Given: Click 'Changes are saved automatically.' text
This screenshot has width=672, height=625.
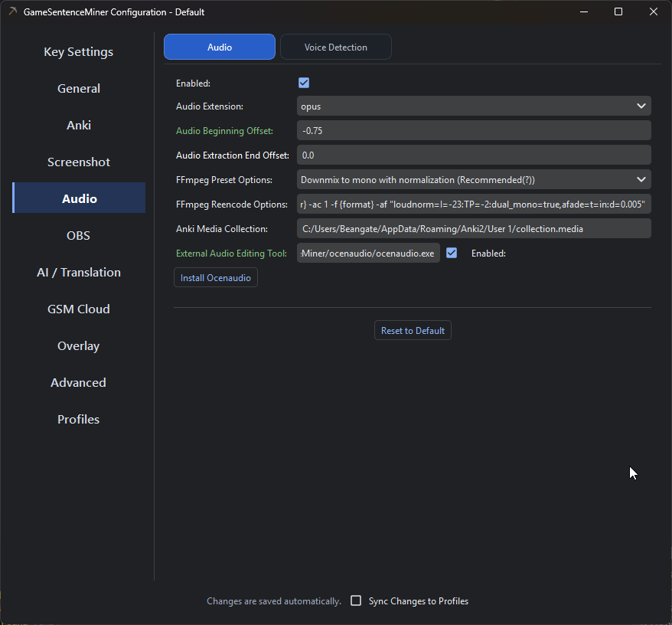Looking at the screenshot, I should pyautogui.click(x=274, y=601).
